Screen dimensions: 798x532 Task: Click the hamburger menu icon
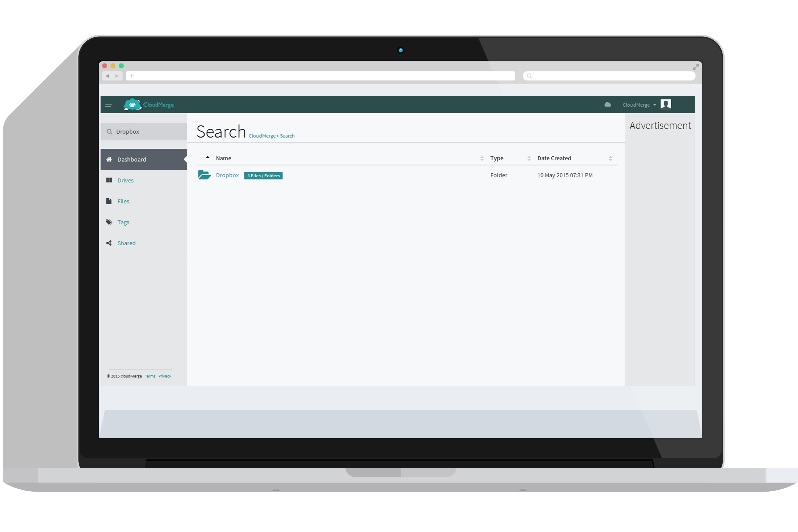pyautogui.click(x=109, y=105)
